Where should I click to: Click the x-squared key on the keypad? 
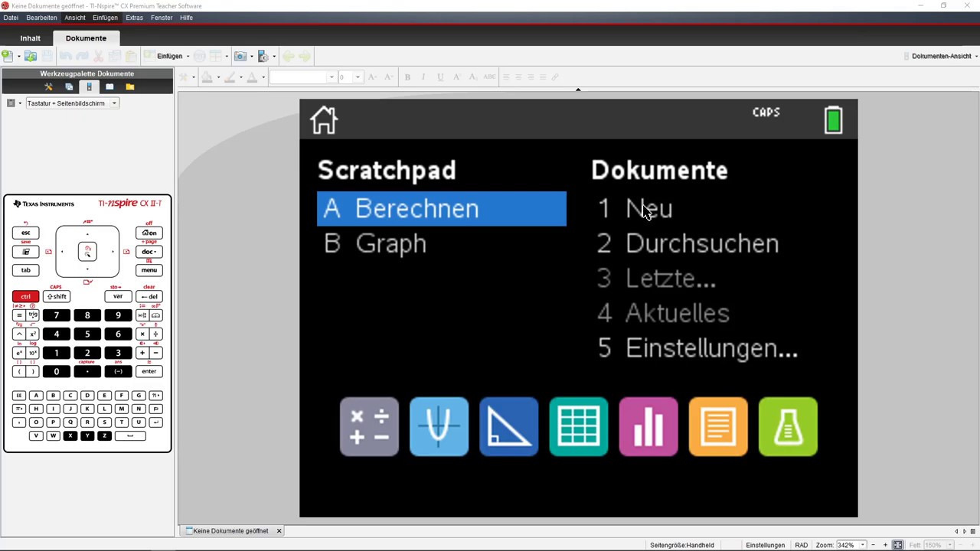pos(33,334)
